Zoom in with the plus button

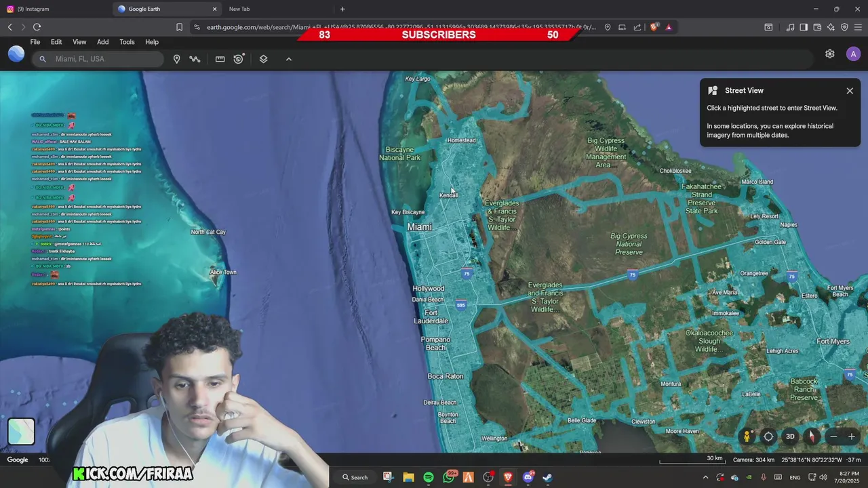point(852,437)
